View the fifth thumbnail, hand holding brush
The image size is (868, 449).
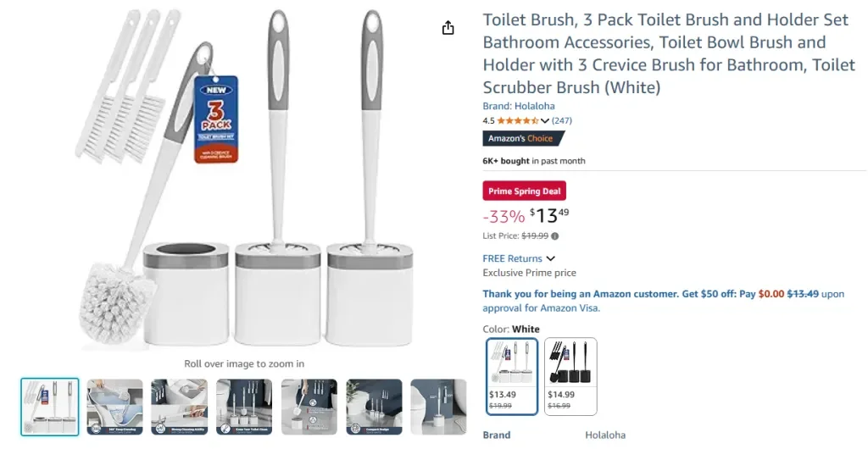[x=309, y=407]
